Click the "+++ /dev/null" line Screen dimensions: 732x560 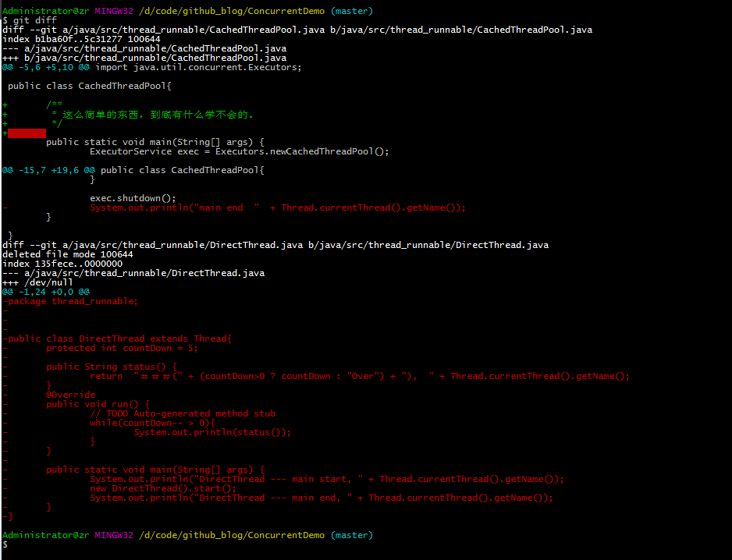pyautogui.click(x=37, y=282)
